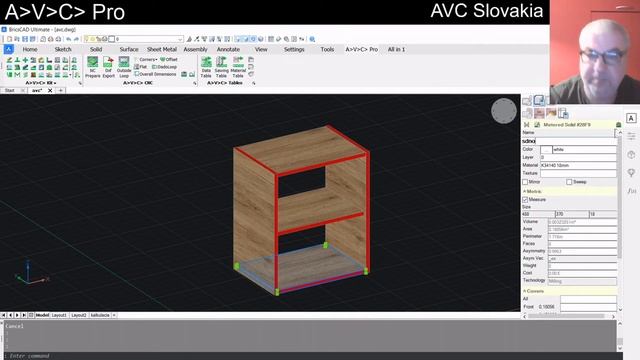Click the color swatch beside Color field
The width and height of the screenshot is (640, 360).
point(546,150)
